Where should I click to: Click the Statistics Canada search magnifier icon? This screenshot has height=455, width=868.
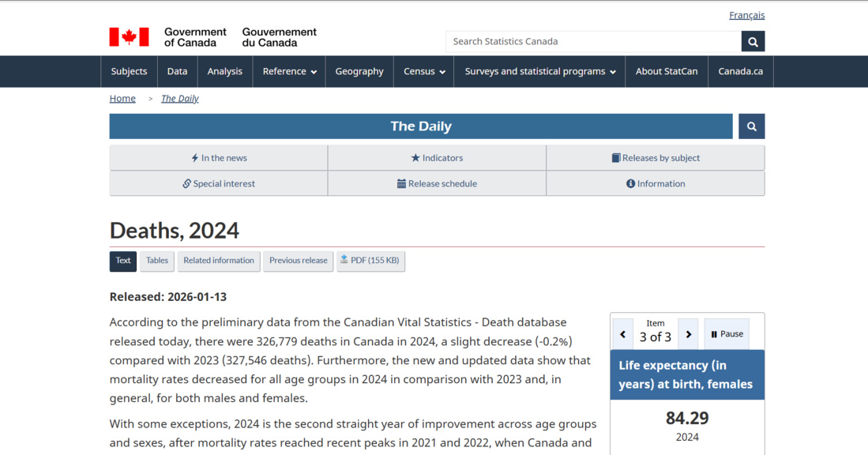(x=753, y=42)
